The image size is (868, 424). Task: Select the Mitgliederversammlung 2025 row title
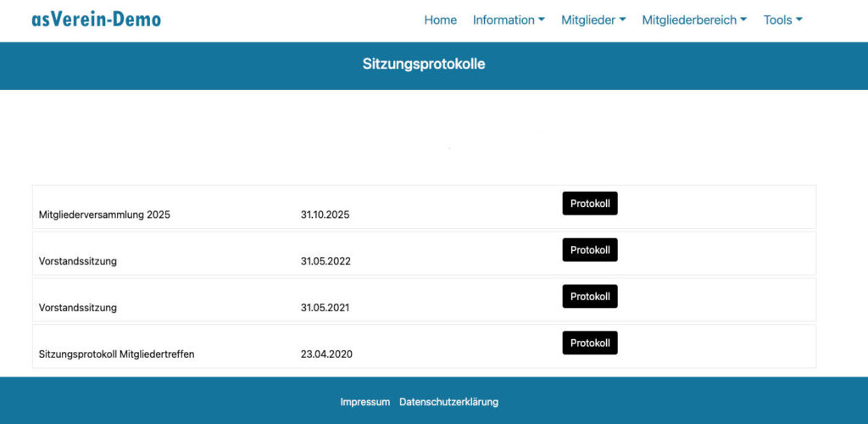tap(104, 215)
